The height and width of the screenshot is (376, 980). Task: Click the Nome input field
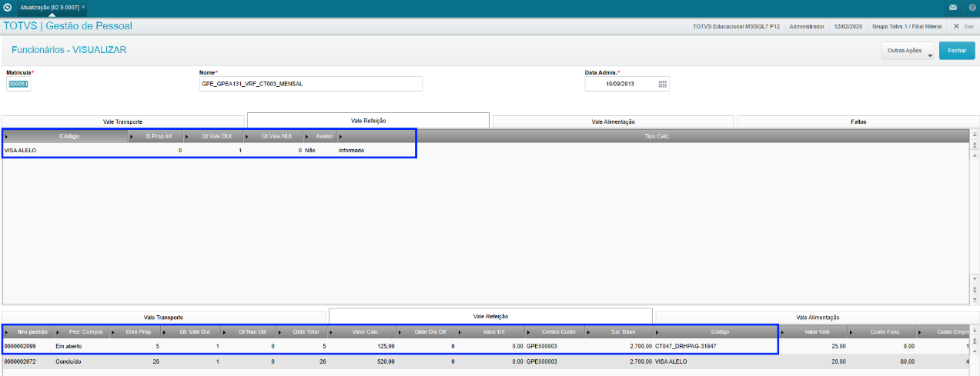coord(310,84)
